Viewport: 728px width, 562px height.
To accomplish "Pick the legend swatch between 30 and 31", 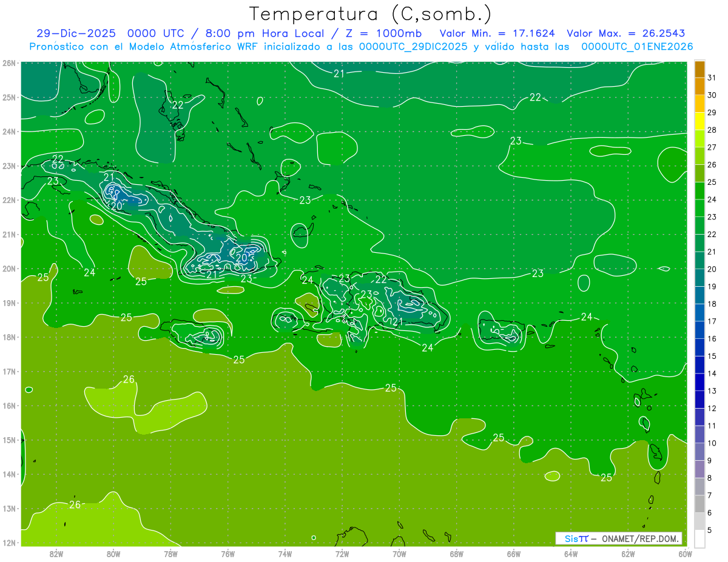I will [x=699, y=87].
